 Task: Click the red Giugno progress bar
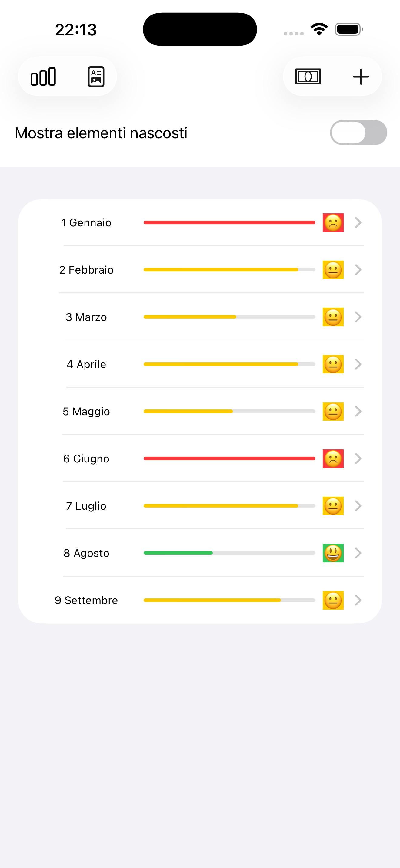(x=229, y=459)
